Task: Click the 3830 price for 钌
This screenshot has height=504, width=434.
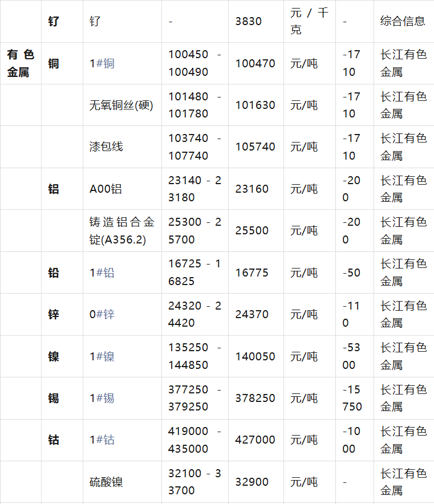Action: pos(249,21)
